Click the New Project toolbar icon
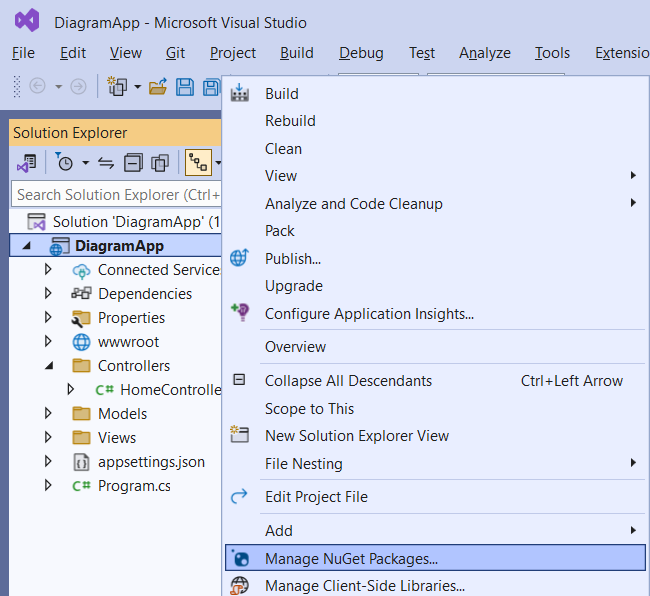The height and width of the screenshot is (596, 650). (x=117, y=87)
